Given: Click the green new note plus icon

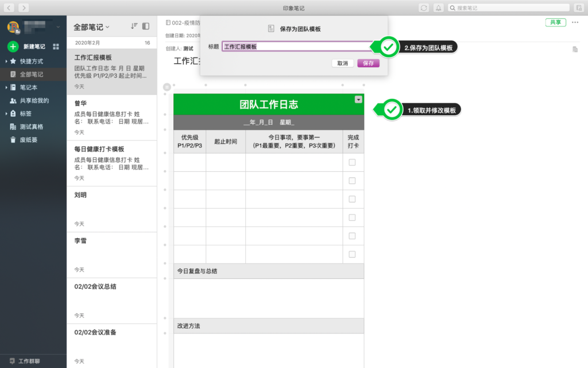Looking at the screenshot, I should (x=13, y=47).
